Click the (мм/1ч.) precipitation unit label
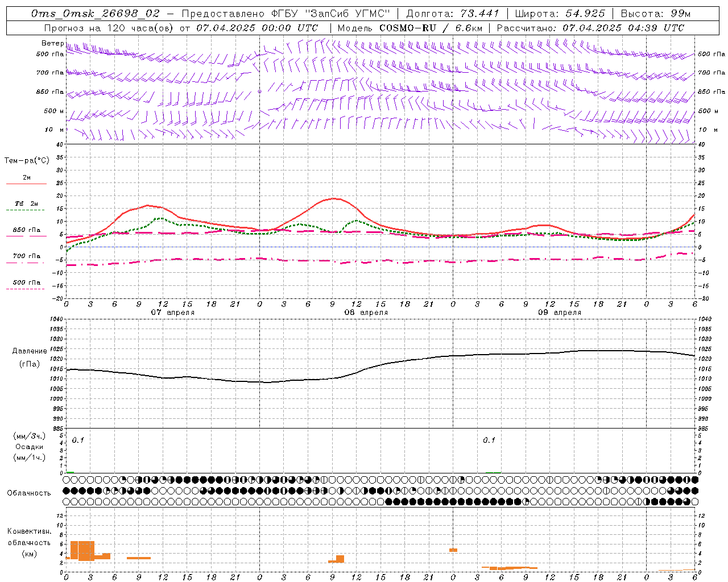This screenshot has width=728, height=582. 30,458
